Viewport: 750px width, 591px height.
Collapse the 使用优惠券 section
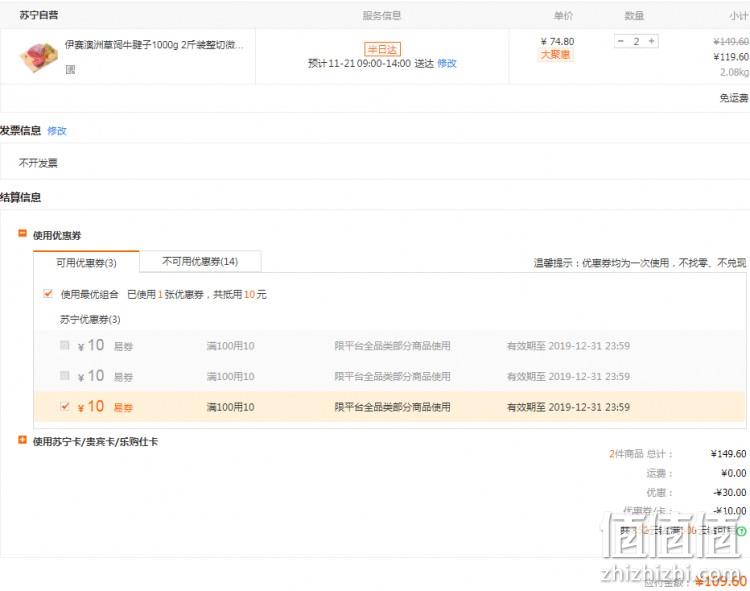click(x=22, y=233)
